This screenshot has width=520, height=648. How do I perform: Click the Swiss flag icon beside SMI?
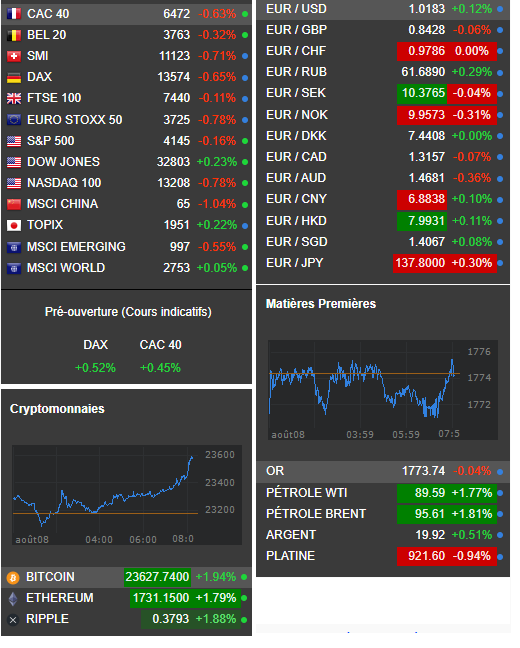(14, 56)
